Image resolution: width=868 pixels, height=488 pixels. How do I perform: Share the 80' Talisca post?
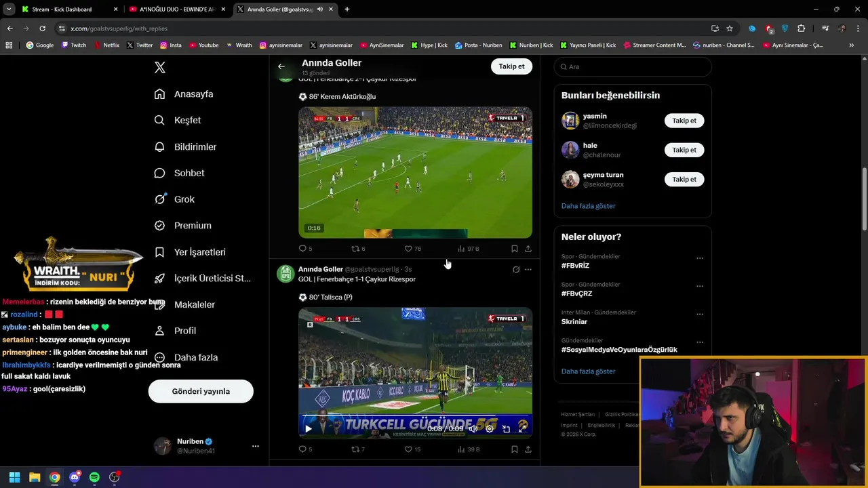(x=528, y=449)
